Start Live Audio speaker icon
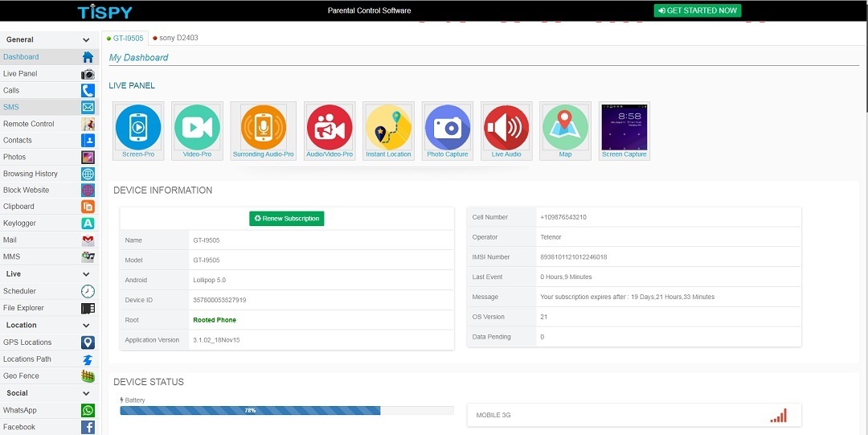The width and height of the screenshot is (868, 435). (x=506, y=128)
